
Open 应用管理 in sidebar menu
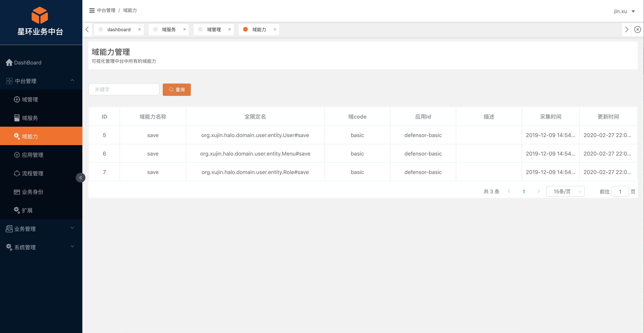click(41, 155)
